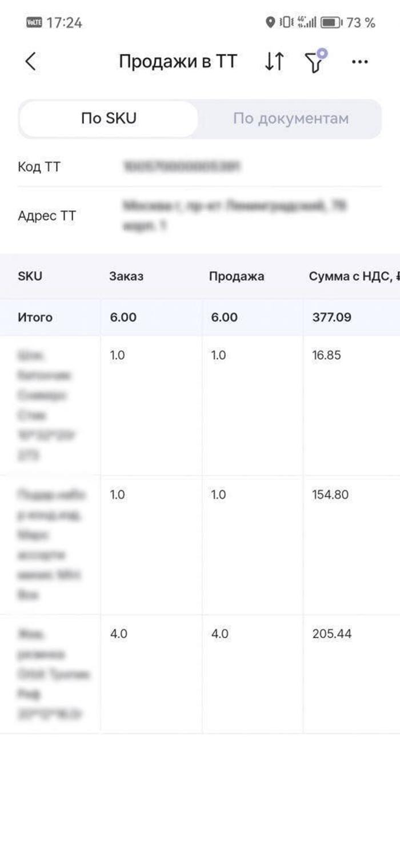
Task: Open the sort order icon
Action: [x=274, y=62]
